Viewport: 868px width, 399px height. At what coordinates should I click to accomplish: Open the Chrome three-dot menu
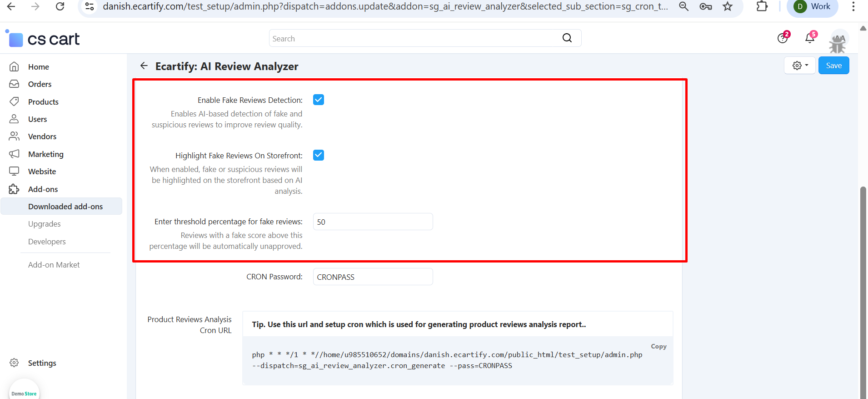(853, 6)
